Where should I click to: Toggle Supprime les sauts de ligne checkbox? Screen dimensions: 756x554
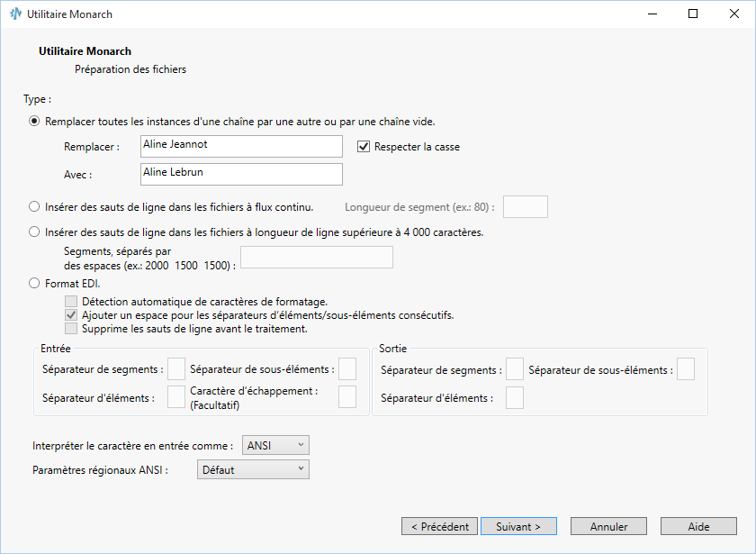click(x=71, y=329)
